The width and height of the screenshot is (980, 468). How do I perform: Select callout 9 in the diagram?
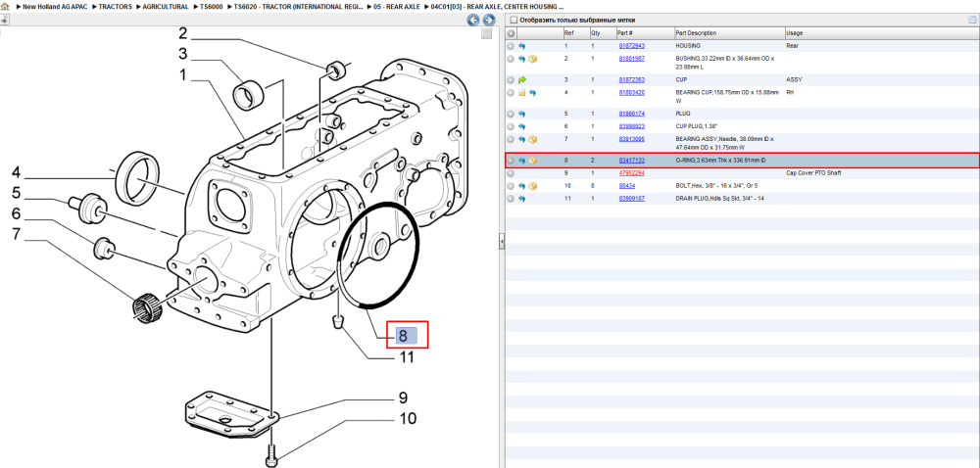tap(403, 398)
